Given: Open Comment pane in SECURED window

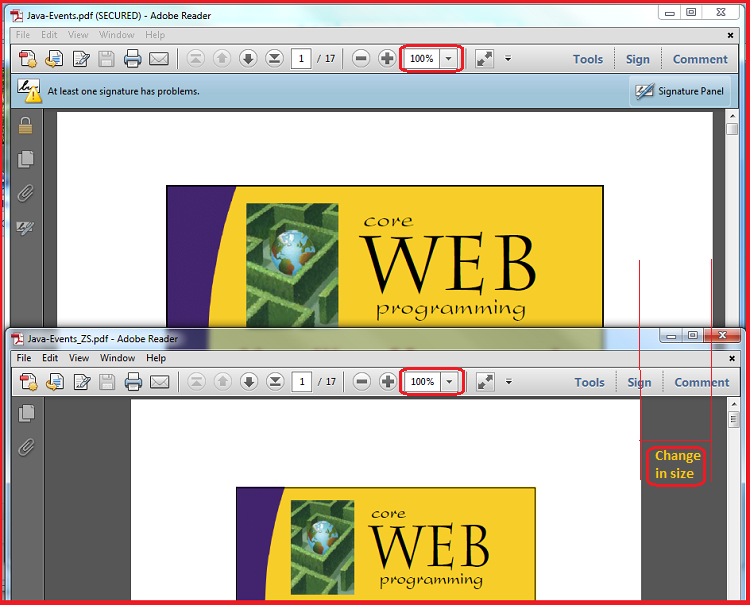Looking at the screenshot, I should (700, 59).
